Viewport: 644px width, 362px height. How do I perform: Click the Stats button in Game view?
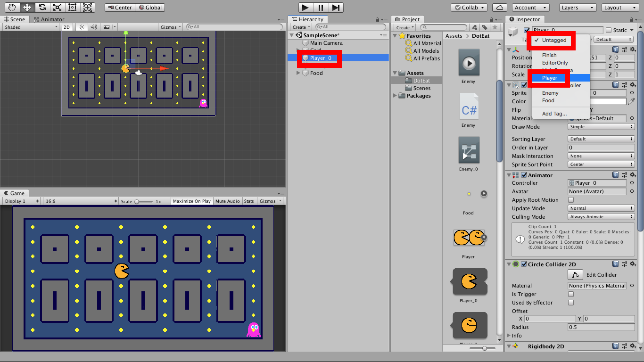coord(249,201)
